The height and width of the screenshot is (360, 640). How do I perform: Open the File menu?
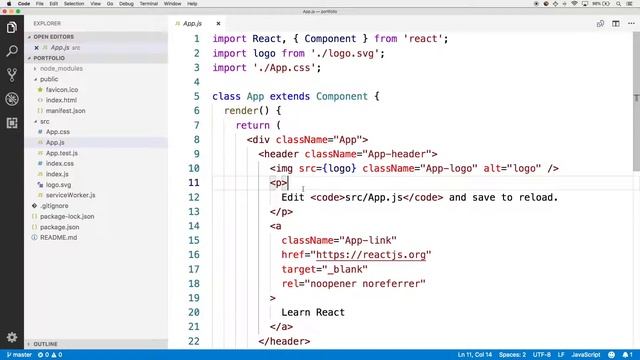click(40, 4)
